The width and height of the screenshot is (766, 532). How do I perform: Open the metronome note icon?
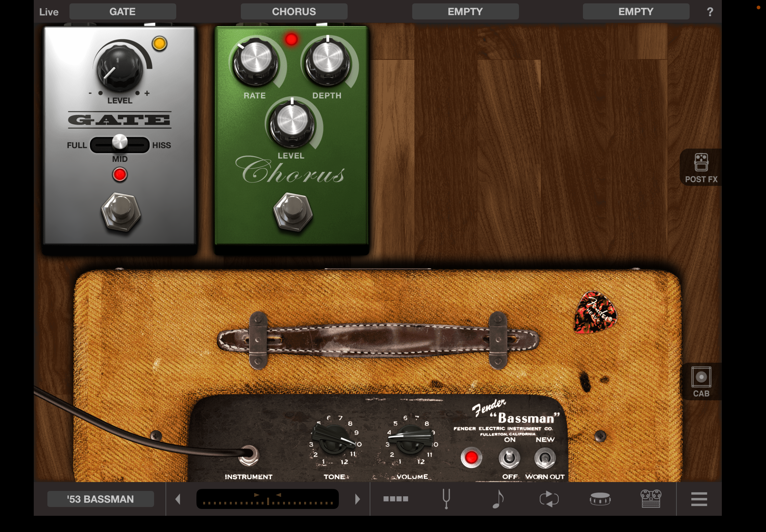498,499
